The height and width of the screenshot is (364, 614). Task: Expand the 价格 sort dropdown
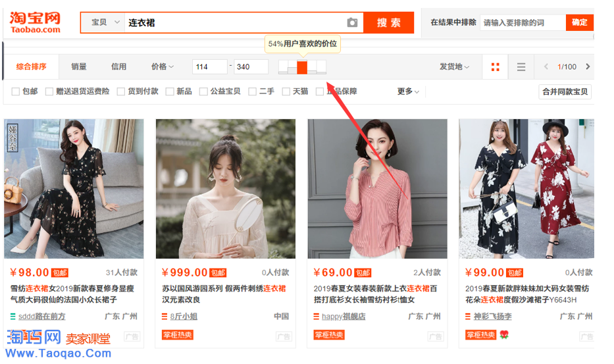pyautogui.click(x=163, y=66)
